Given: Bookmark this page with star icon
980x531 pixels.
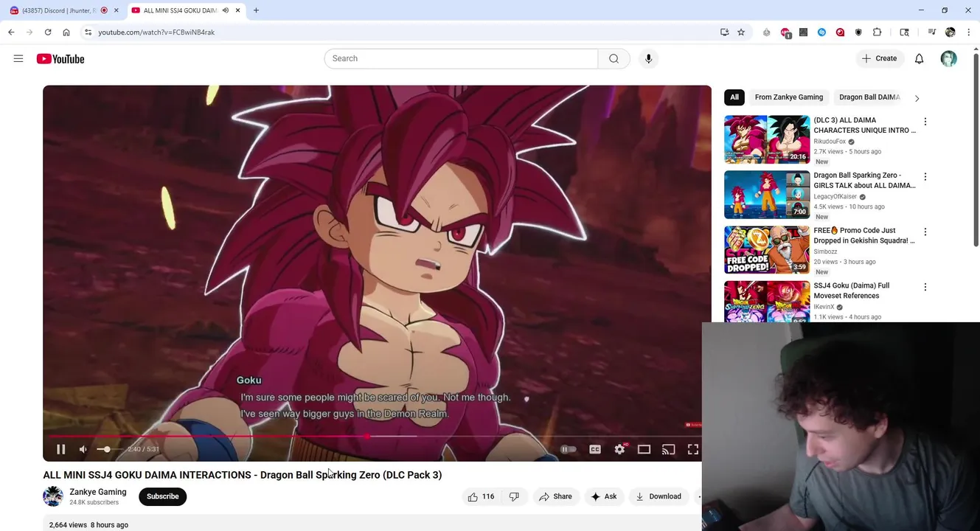Looking at the screenshot, I should [741, 32].
